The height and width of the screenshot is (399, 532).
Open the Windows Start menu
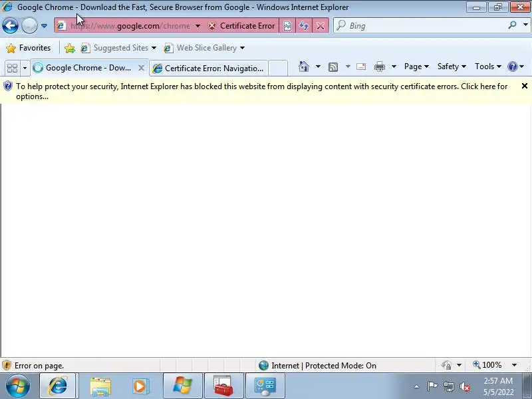coord(18,386)
